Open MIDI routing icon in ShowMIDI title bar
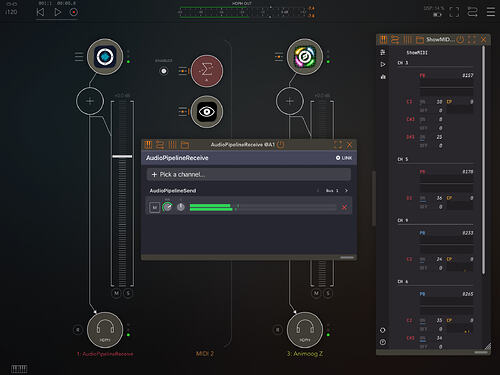This screenshot has height=375, width=500. point(395,40)
